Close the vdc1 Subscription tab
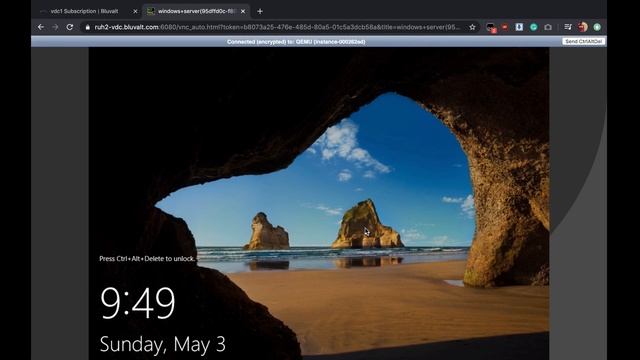 136,11
